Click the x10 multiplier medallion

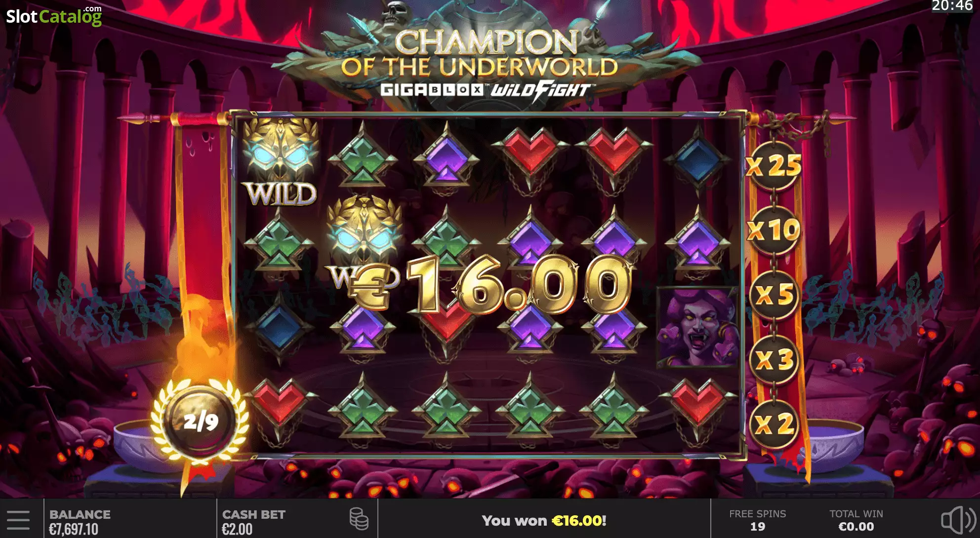tap(774, 230)
